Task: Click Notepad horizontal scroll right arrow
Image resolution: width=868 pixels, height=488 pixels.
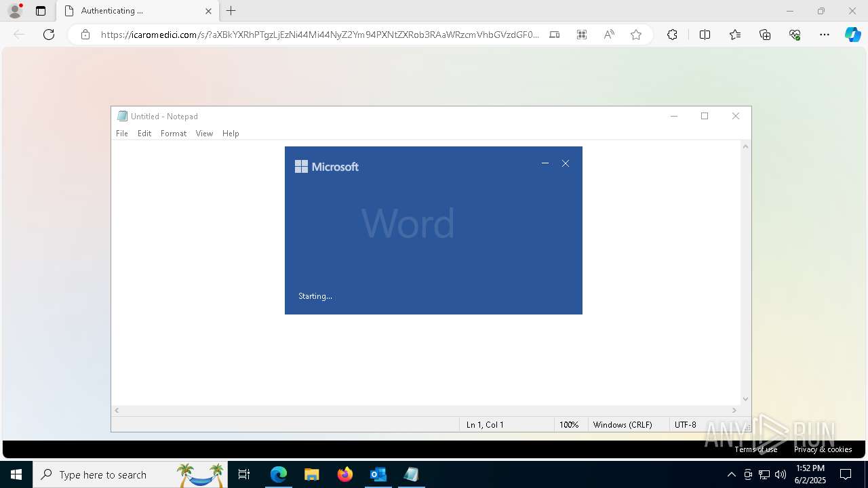Action: (734, 410)
